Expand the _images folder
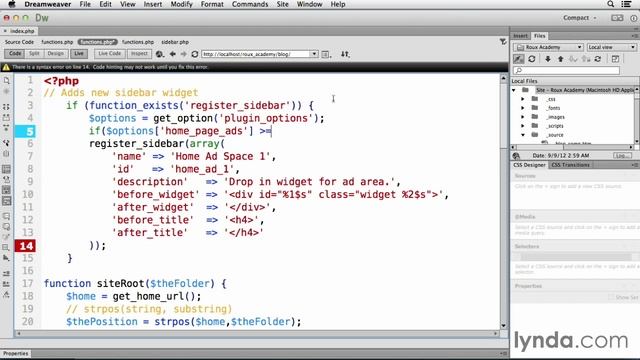Viewport: 640px width, 360px height. [523, 117]
